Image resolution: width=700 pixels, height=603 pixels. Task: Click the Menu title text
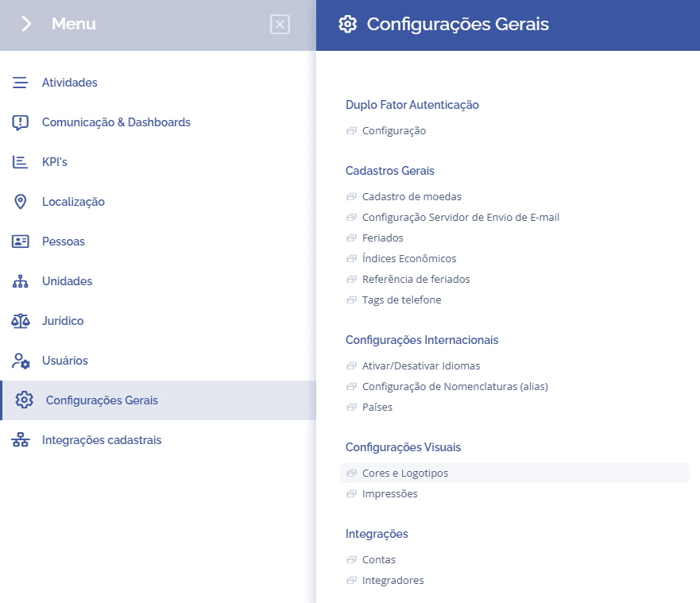point(74,24)
